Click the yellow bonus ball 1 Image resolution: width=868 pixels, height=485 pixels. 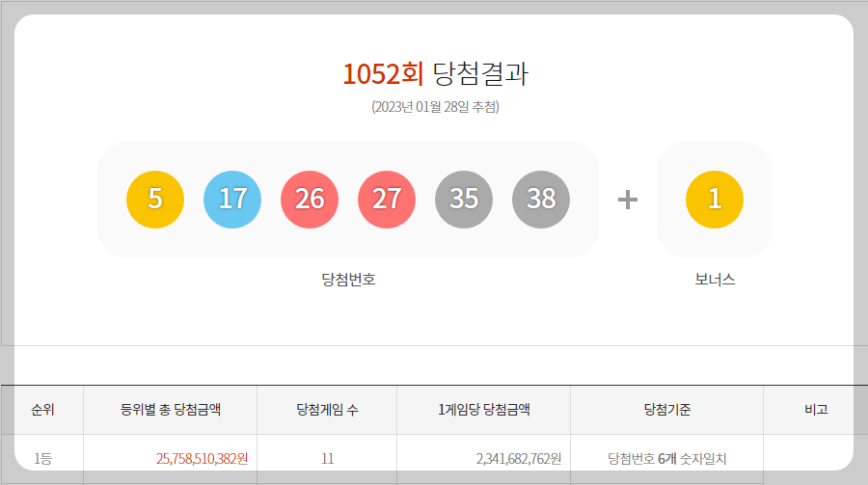click(715, 200)
